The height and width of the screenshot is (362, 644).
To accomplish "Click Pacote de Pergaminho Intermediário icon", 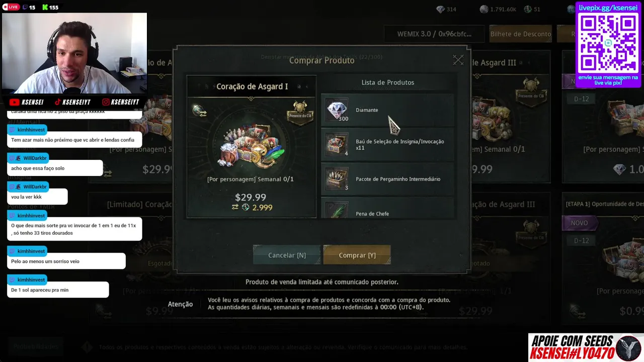I will tap(337, 179).
